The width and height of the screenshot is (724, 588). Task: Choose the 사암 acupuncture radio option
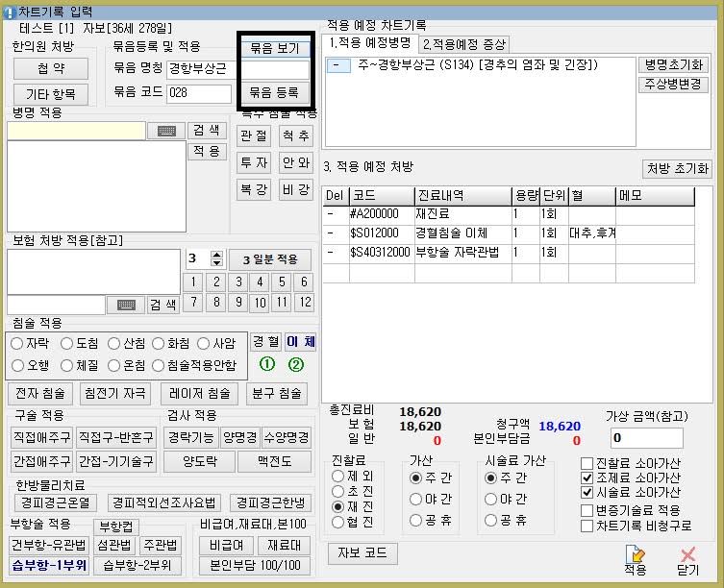point(204,343)
